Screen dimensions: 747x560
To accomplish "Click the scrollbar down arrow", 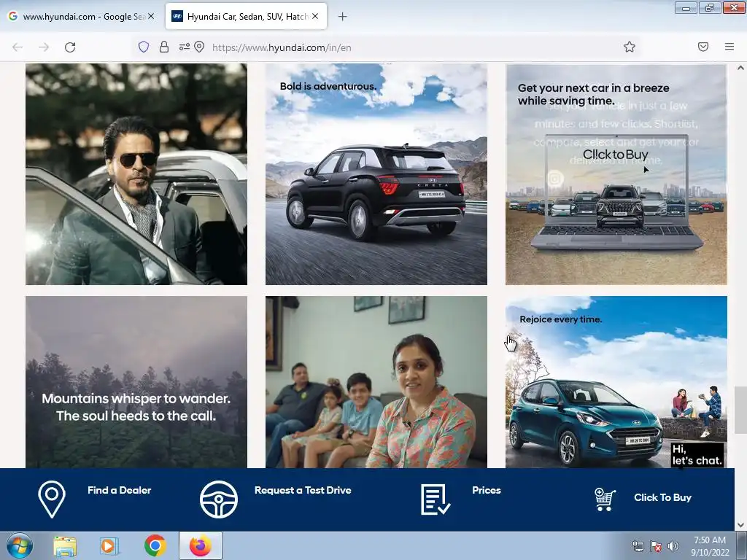I will pyautogui.click(x=740, y=525).
